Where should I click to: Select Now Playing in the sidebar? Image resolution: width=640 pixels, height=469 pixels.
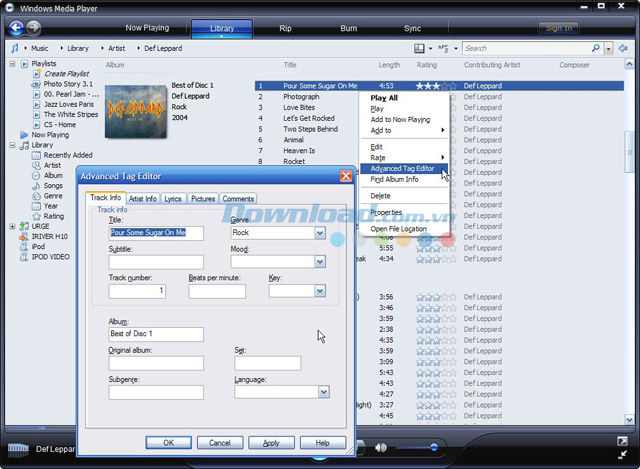50,135
